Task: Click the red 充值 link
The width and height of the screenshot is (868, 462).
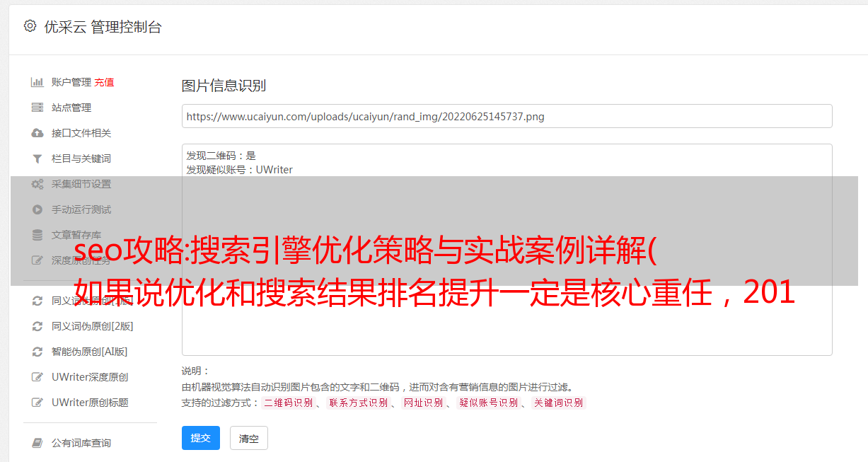Action: (104, 82)
